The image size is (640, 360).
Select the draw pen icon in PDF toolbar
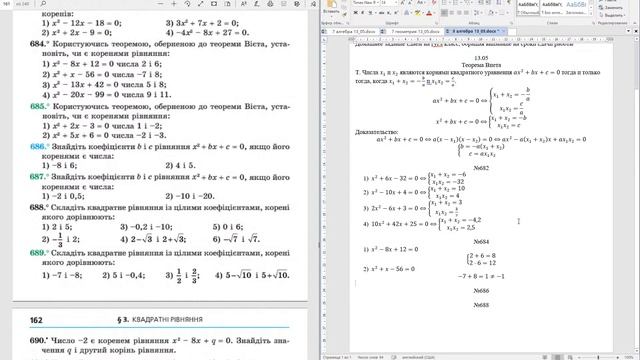coord(257,4)
